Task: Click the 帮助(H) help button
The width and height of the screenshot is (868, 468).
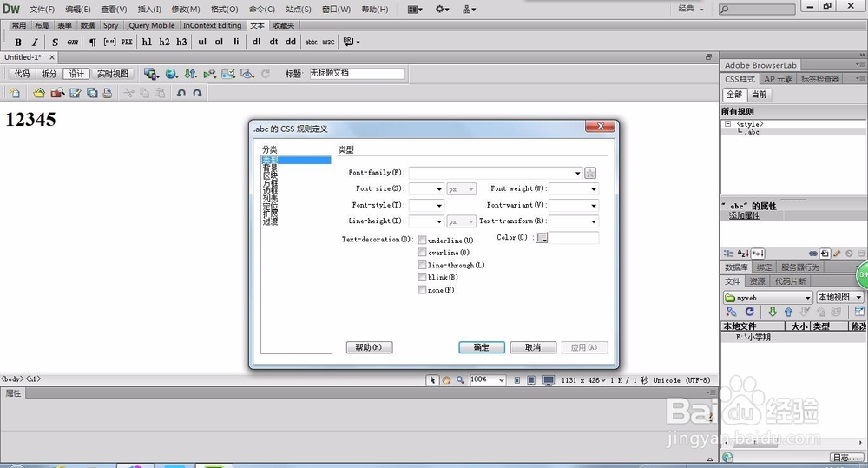Action: pyautogui.click(x=369, y=347)
